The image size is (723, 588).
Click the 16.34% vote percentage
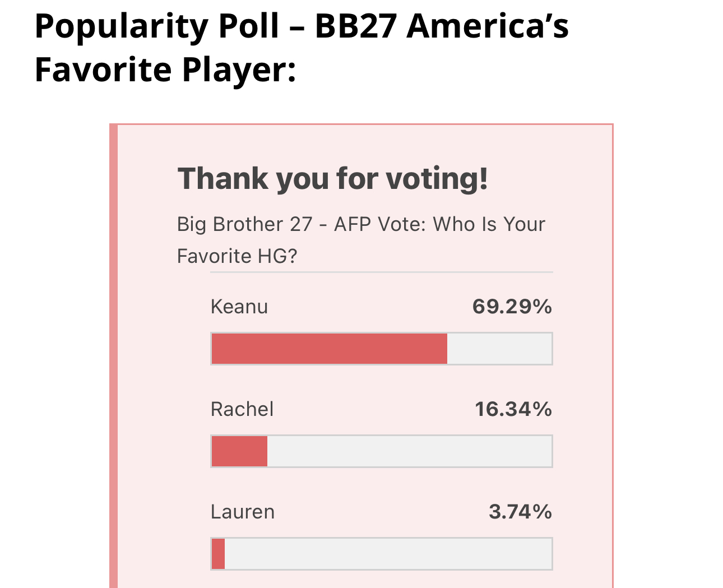coord(513,409)
